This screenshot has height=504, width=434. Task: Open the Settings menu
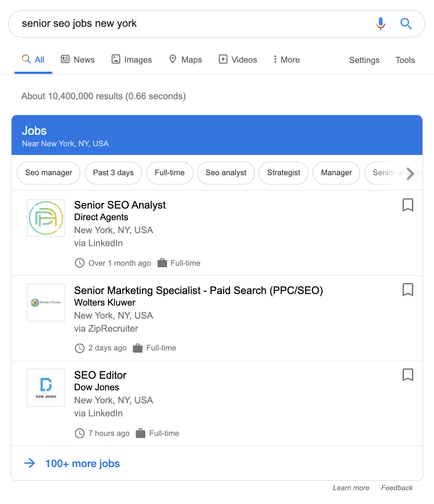pyautogui.click(x=364, y=60)
